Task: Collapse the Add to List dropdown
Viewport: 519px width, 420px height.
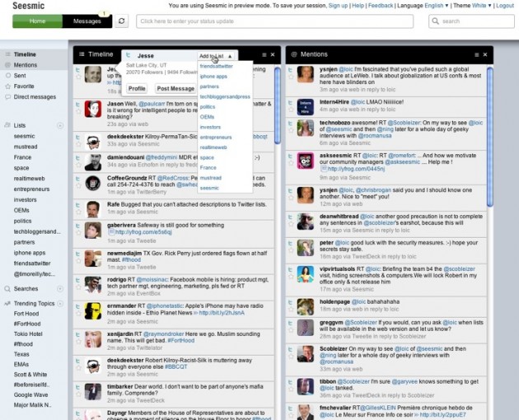Action: [216, 56]
